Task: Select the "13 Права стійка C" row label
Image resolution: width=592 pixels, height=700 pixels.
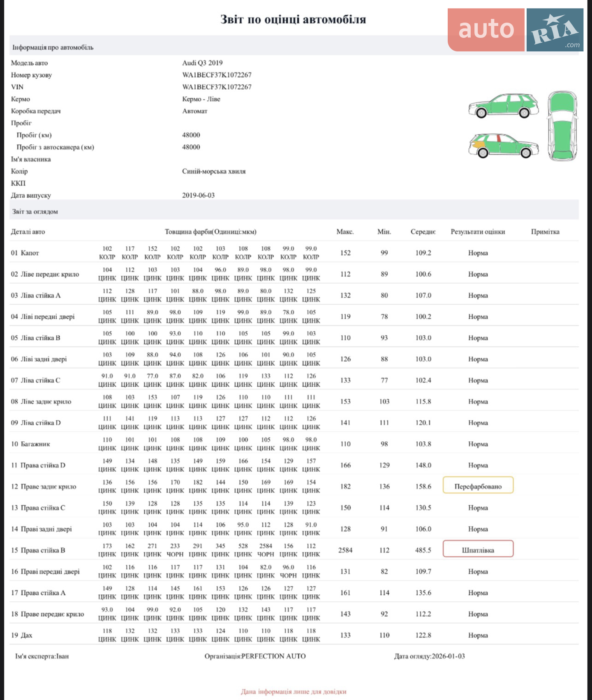Action: point(38,508)
